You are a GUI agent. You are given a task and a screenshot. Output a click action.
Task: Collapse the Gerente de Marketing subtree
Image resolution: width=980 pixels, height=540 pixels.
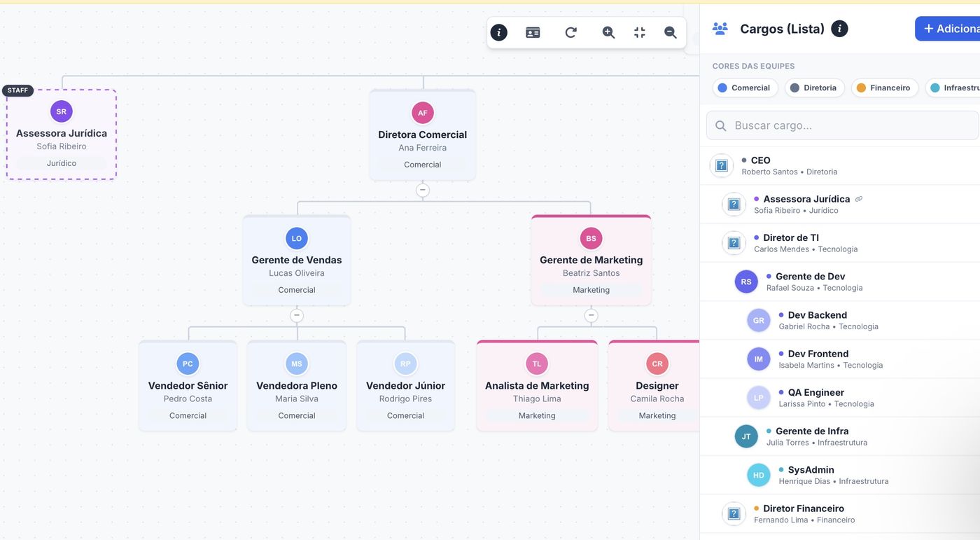[x=591, y=315]
